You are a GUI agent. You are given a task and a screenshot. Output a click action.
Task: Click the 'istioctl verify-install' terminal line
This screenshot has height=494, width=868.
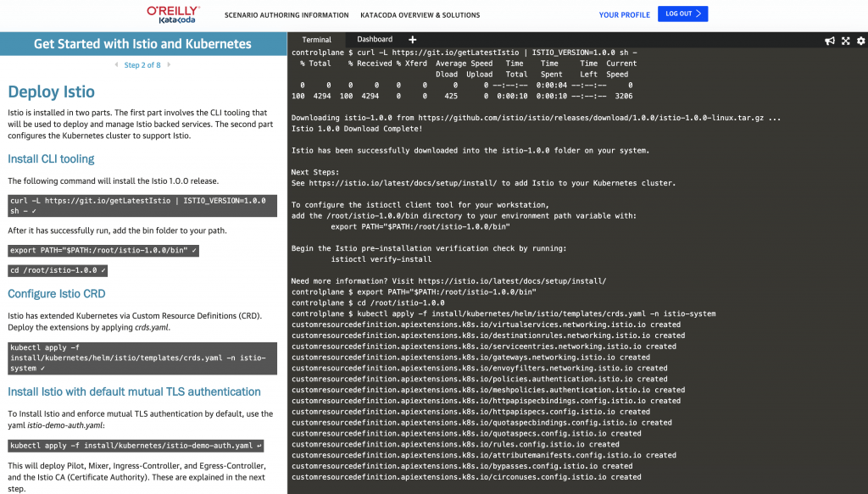[381, 259]
